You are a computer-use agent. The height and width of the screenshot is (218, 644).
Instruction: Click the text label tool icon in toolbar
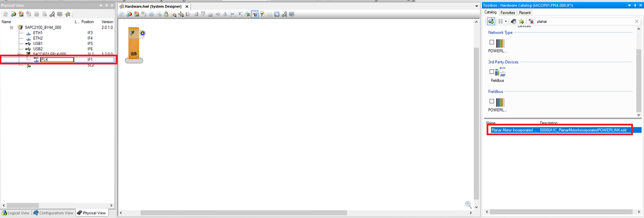tap(262, 14)
